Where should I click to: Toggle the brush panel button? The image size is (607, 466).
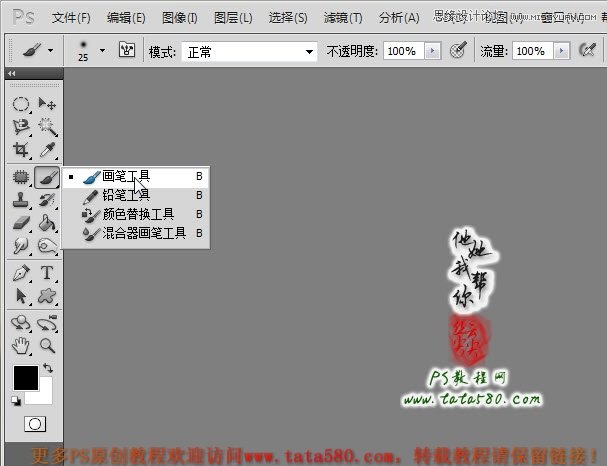coord(127,50)
